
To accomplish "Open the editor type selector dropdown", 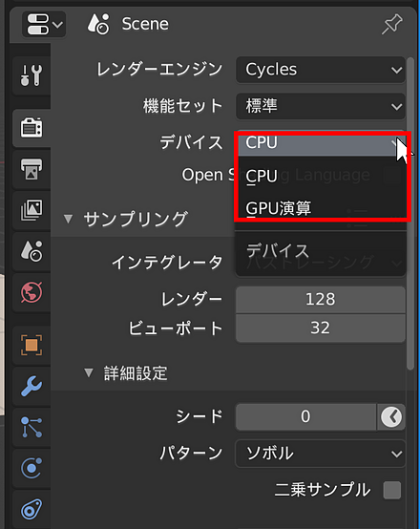I will (44, 24).
